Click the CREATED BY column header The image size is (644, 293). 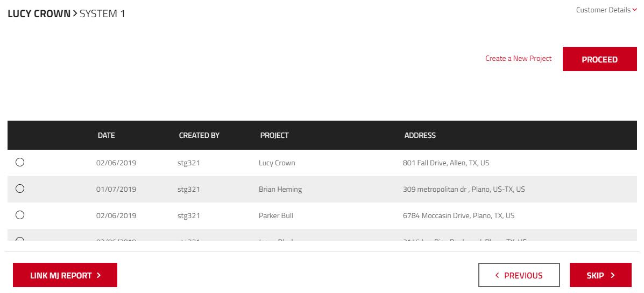click(199, 135)
